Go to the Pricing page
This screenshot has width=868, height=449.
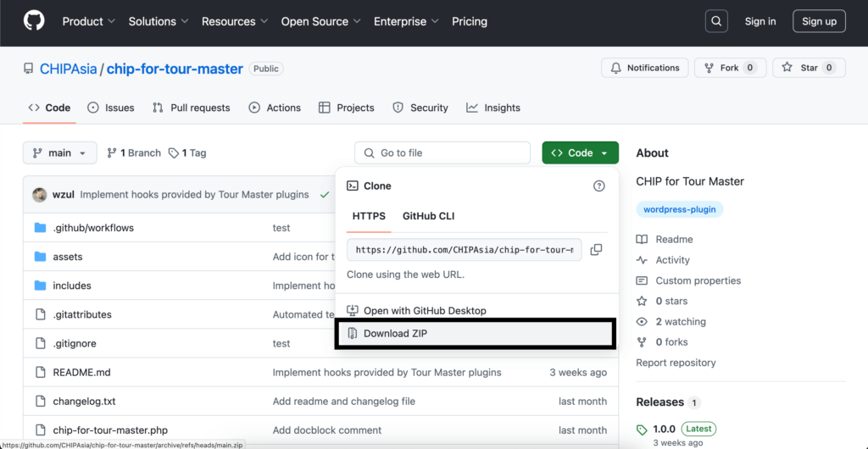470,21
